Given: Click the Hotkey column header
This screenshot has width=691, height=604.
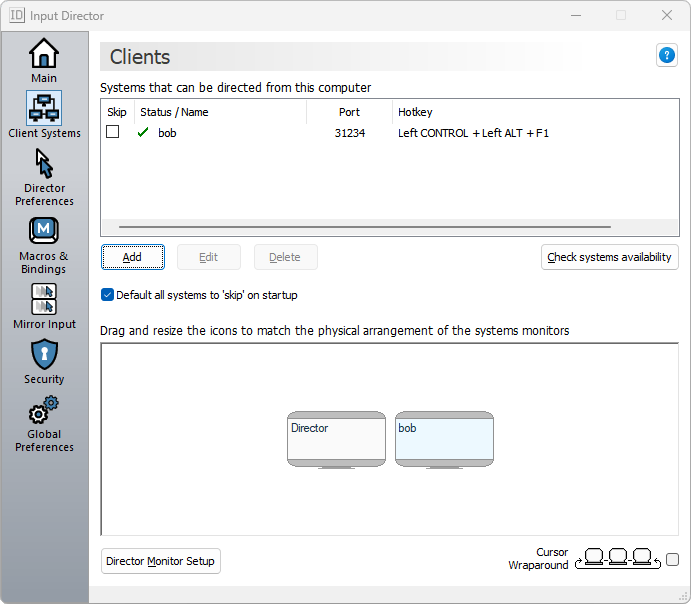Looking at the screenshot, I should tap(535, 112).
